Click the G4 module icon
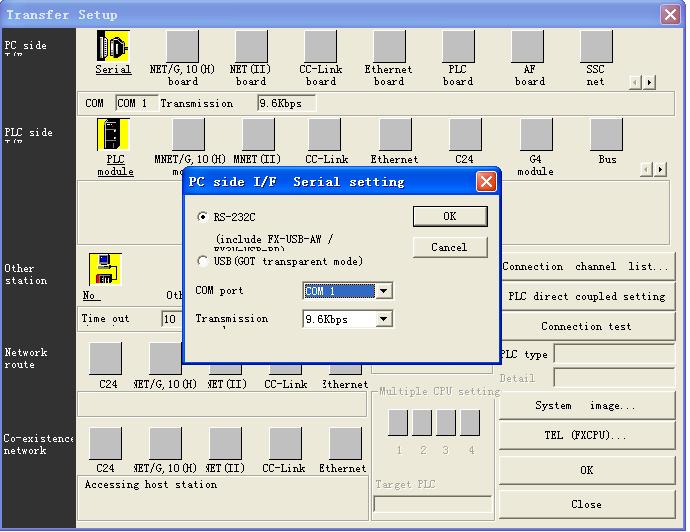 tap(535, 135)
